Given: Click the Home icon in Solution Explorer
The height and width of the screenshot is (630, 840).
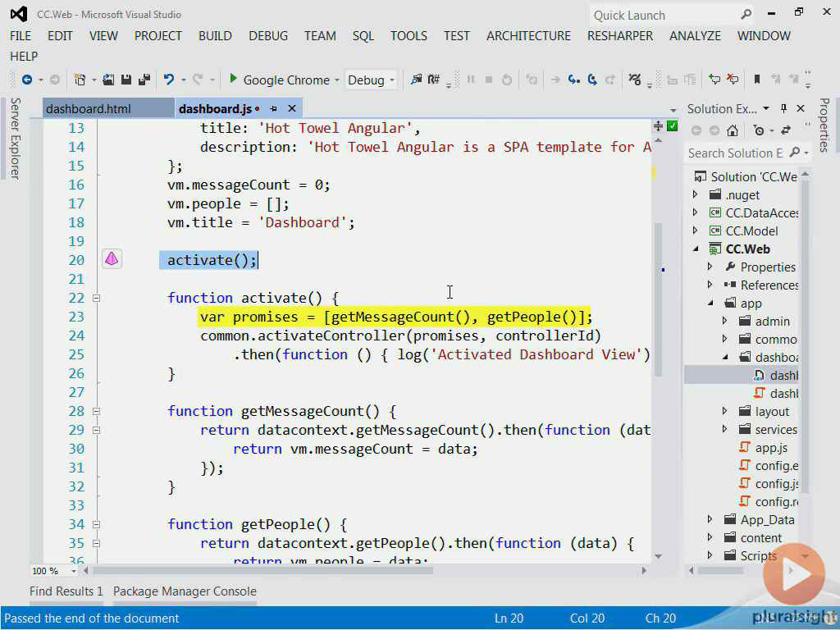Looking at the screenshot, I should tap(733, 130).
